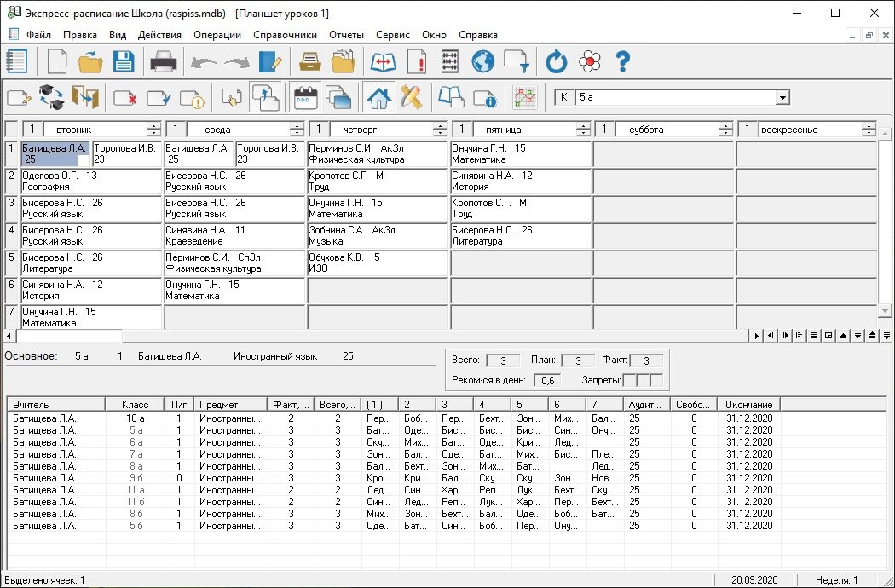Open the abacus calculation icon

450,61
